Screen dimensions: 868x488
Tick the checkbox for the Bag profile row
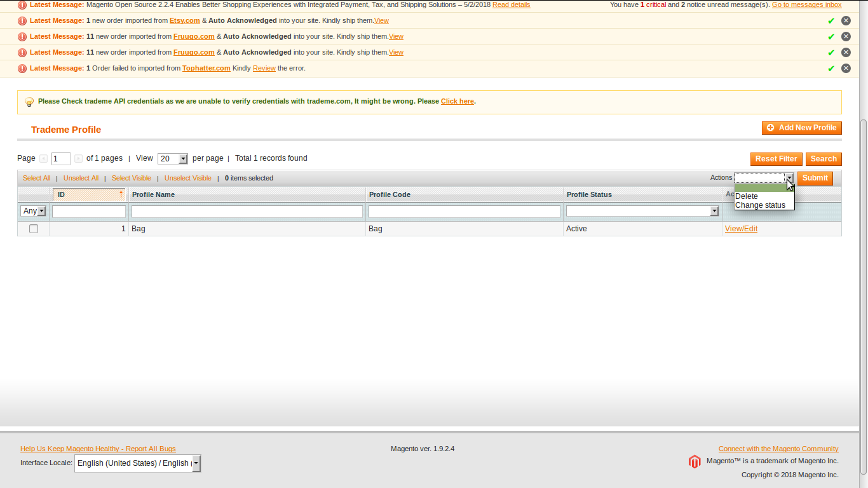click(34, 229)
